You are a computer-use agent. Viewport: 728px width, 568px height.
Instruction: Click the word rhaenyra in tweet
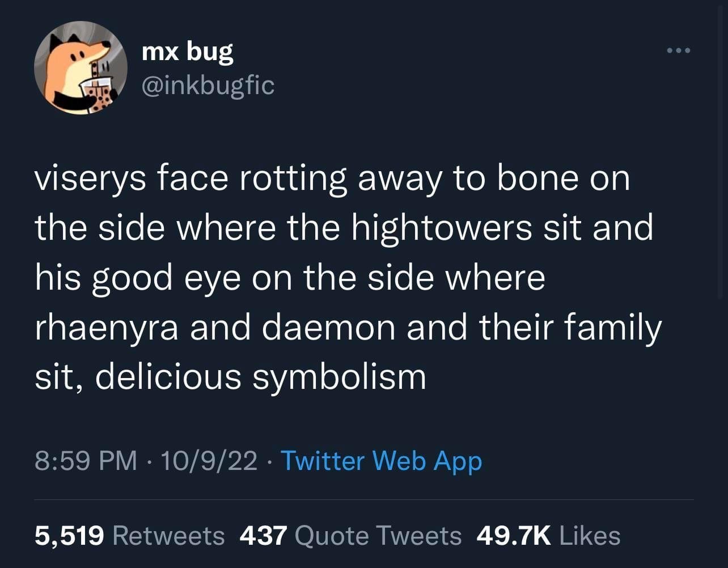tap(107, 329)
